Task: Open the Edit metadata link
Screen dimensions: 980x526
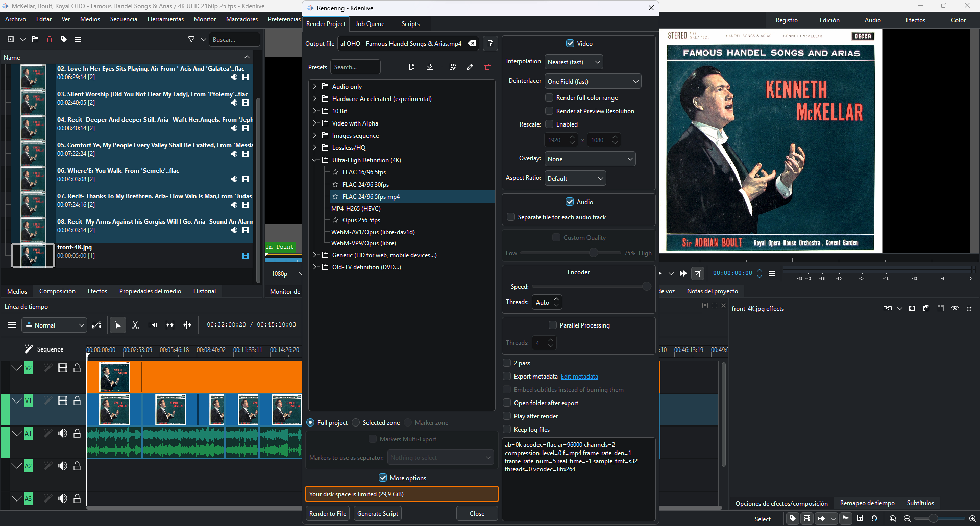Action: click(579, 377)
